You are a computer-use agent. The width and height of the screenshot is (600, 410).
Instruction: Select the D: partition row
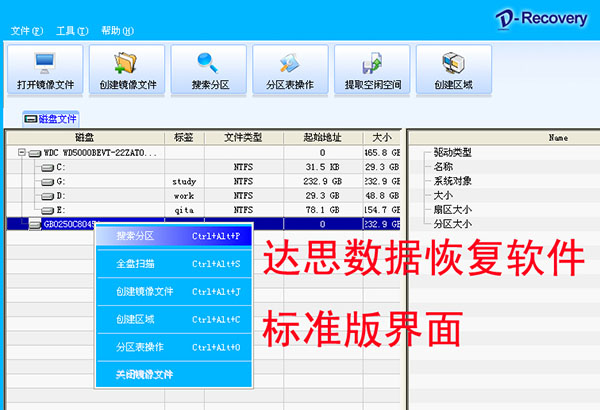coord(203,196)
